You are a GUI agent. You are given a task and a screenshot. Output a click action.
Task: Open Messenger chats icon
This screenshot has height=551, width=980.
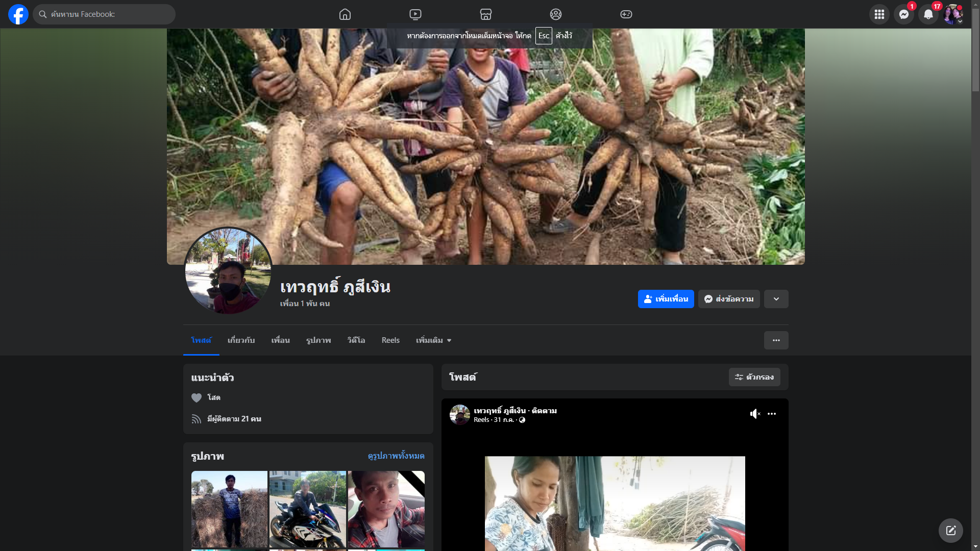[903, 14]
